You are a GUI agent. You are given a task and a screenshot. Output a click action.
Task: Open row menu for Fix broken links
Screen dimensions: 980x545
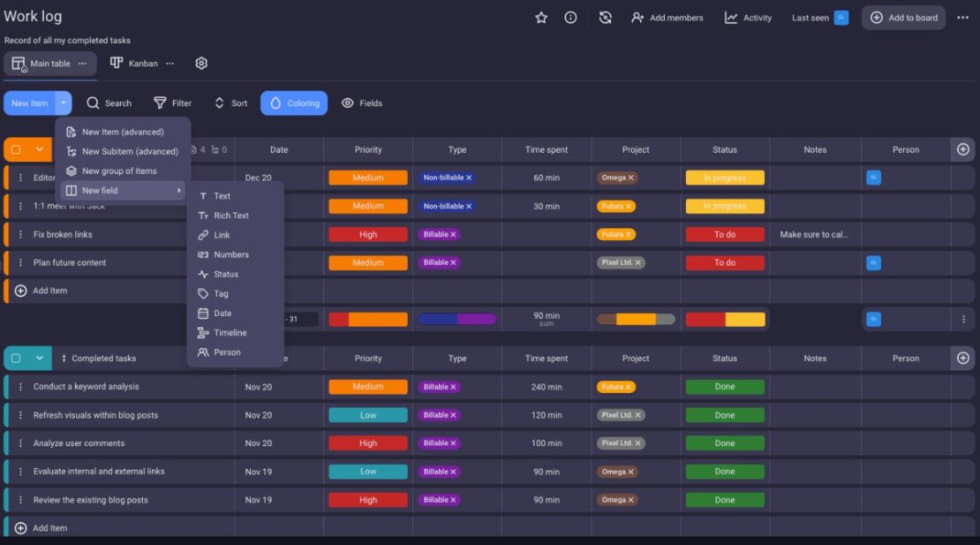pos(20,234)
